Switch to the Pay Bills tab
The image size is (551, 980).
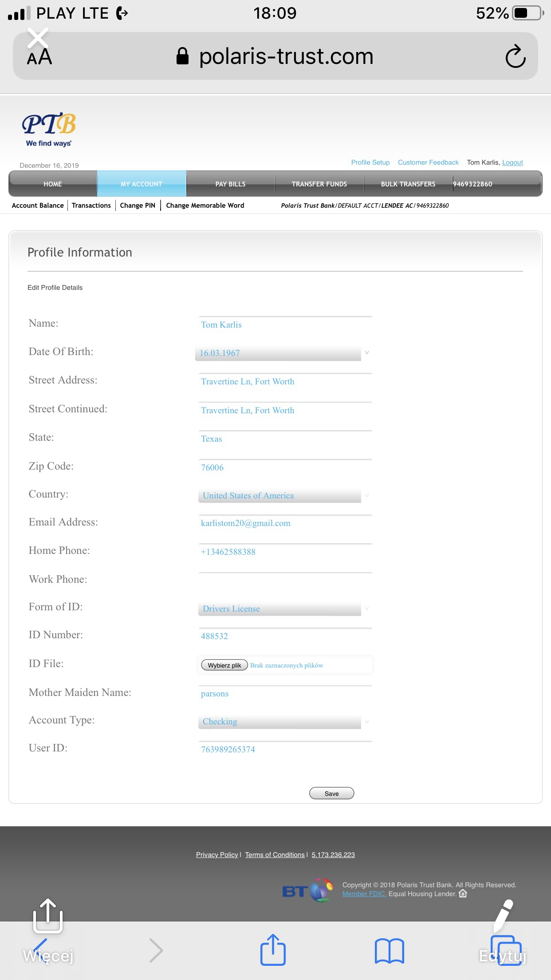[x=231, y=184]
